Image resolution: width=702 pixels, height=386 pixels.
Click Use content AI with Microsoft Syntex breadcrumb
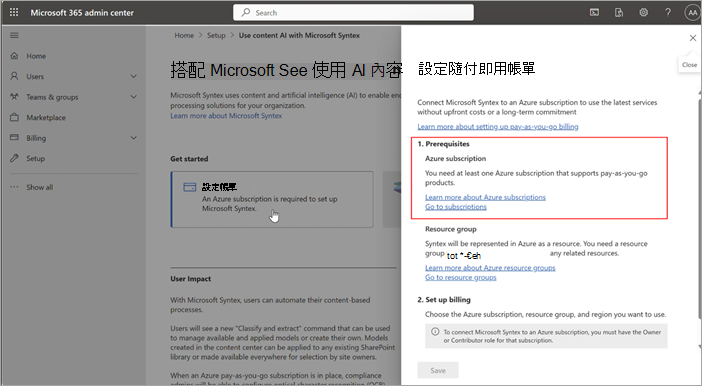coord(299,35)
